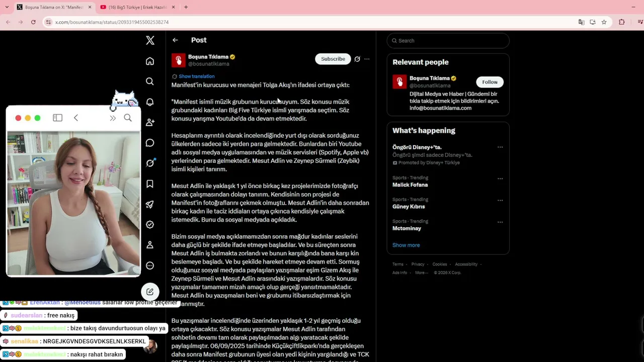Open Chat messages icon in X sidebar
Screen dimensions: 644x362
(150, 143)
